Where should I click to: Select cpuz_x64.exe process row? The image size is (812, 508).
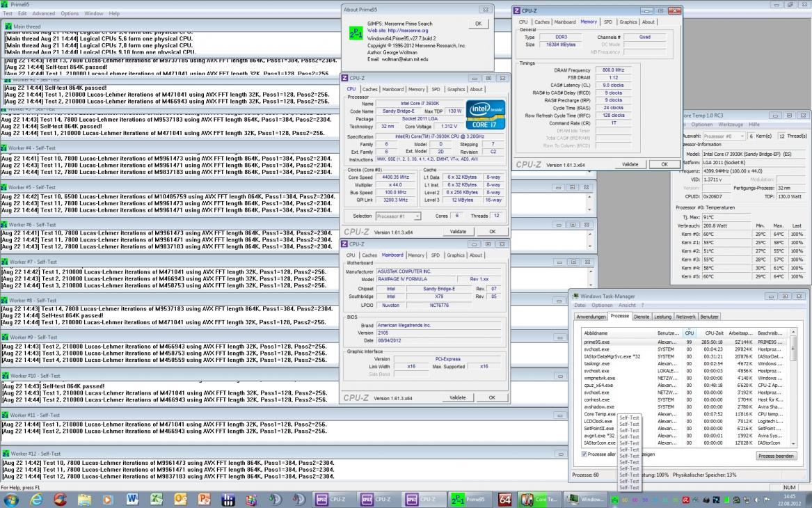685,386
